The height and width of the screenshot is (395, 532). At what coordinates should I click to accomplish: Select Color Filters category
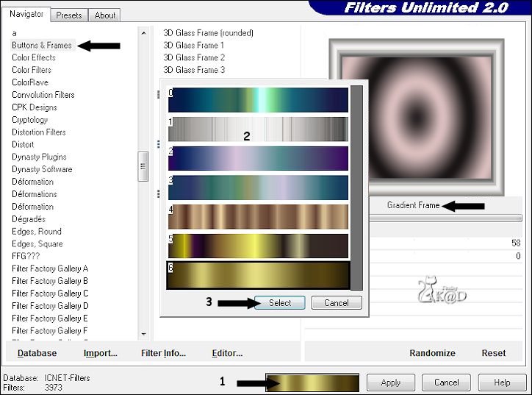tap(32, 70)
